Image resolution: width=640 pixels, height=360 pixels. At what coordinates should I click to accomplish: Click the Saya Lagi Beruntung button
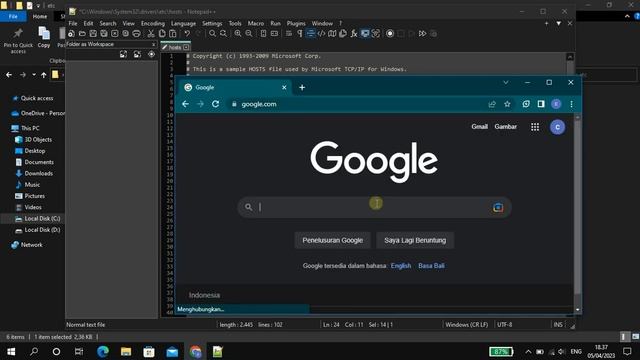[x=415, y=240]
